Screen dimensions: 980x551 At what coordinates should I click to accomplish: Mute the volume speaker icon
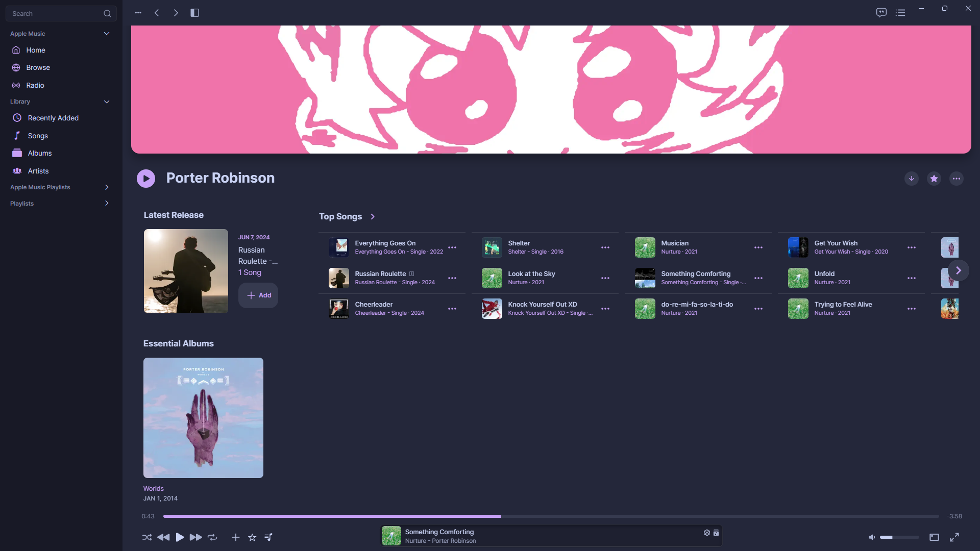(872, 537)
